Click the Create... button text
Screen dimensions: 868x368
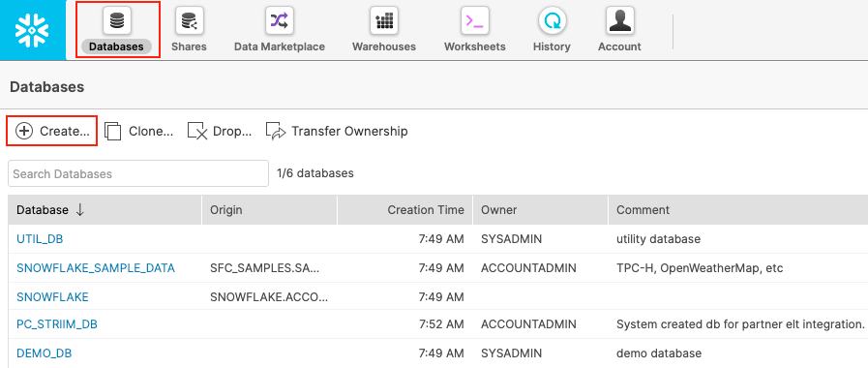tap(64, 132)
